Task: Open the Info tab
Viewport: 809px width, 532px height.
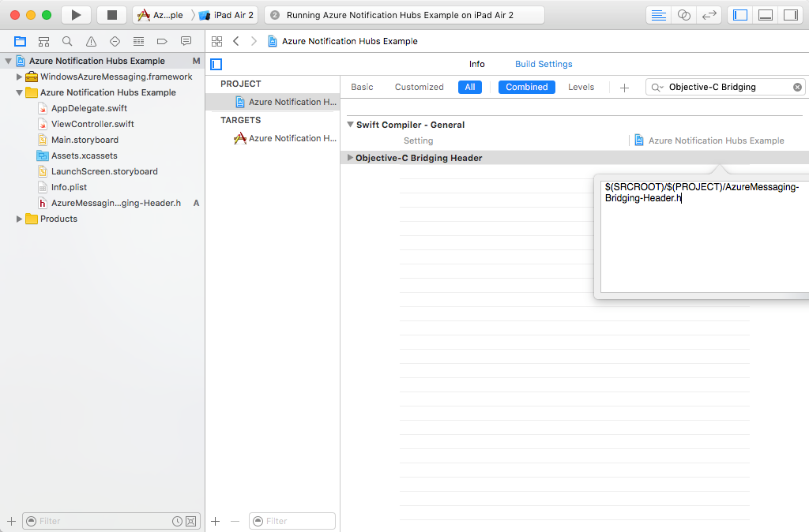Action: (477, 64)
